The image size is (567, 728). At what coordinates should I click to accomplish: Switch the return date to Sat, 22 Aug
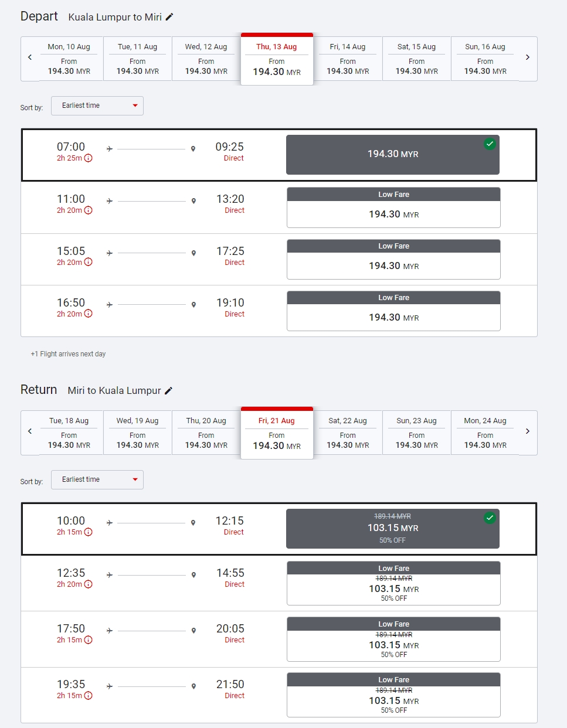[x=348, y=433]
